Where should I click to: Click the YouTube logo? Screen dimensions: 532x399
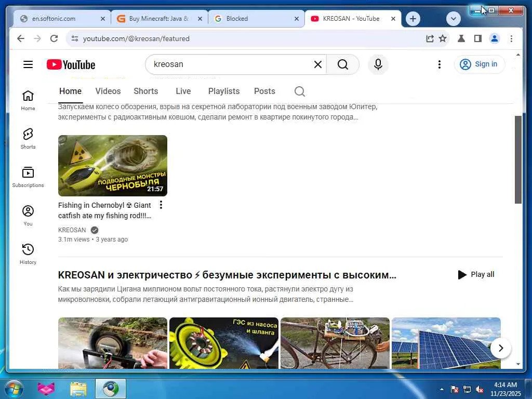71,64
